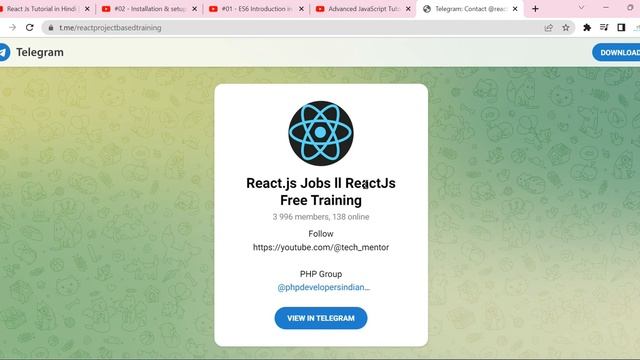Viewport: 640px width, 360px height.
Task: Click the Follow text
Action: point(321,234)
